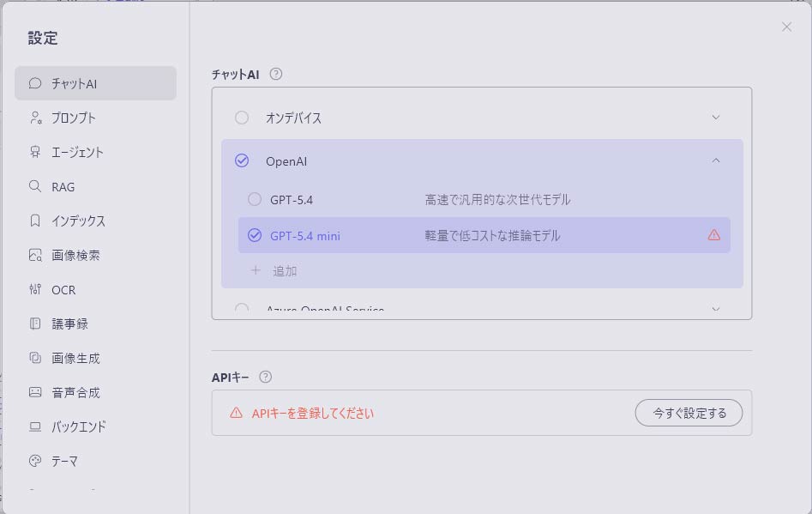Select the Azure OpenAI Service radio button
The height and width of the screenshot is (514, 812).
242,308
